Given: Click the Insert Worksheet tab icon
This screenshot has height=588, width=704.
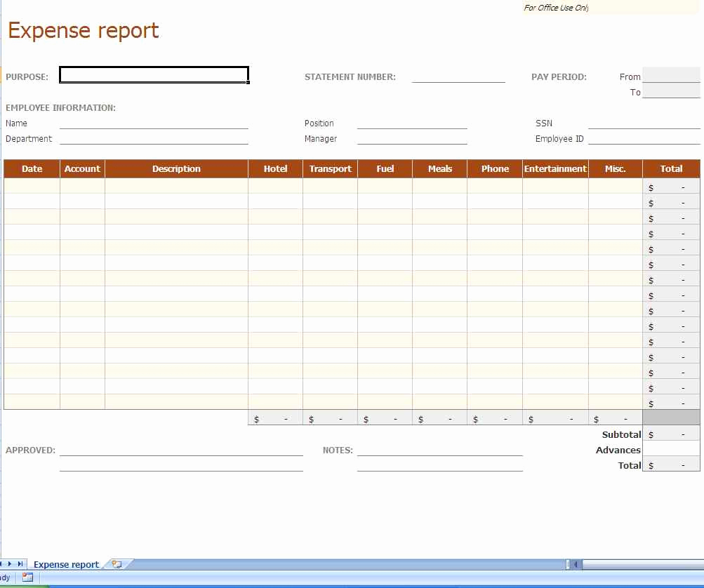Looking at the screenshot, I should click(x=117, y=564).
